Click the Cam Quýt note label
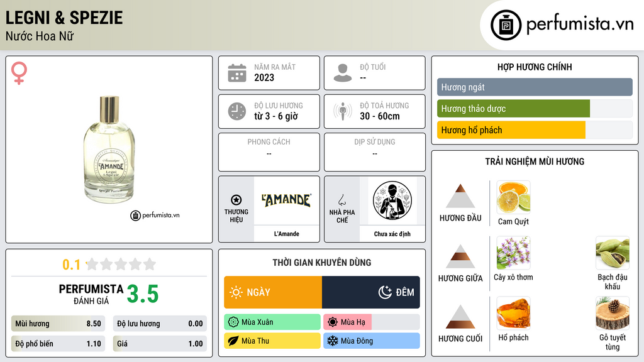Image resolution: width=644 pixels, height=362 pixels. (513, 222)
